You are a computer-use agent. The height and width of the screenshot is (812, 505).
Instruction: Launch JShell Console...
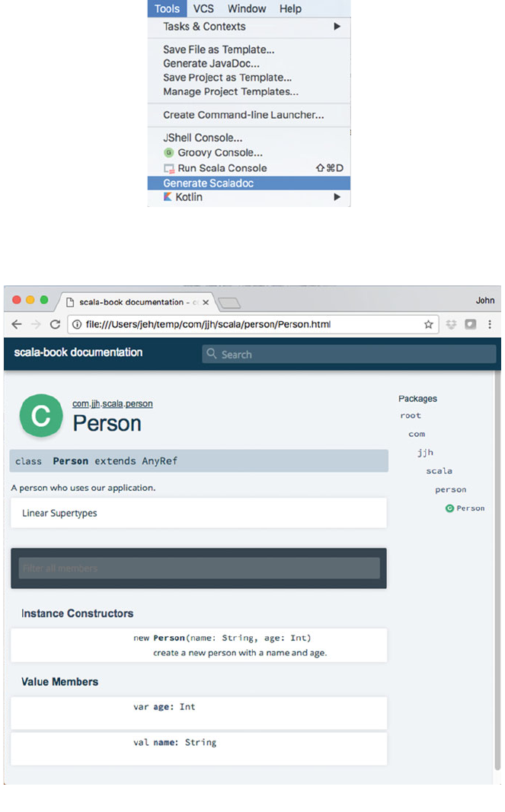click(203, 138)
